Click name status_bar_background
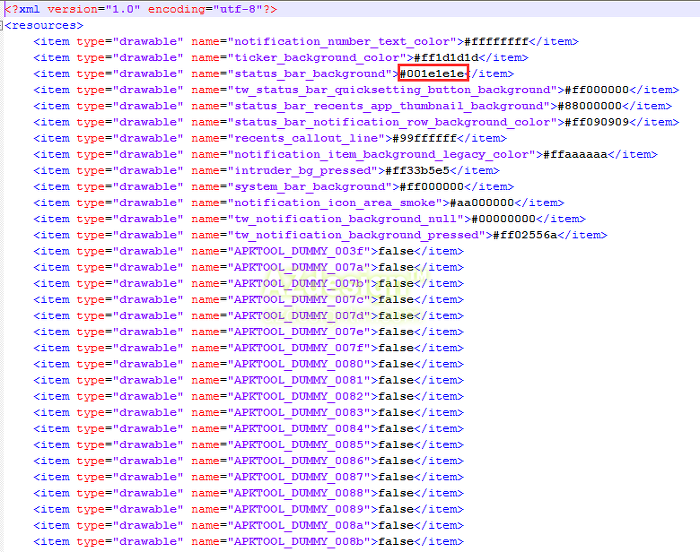Viewport: 700px width, 552px height. click(310, 74)
